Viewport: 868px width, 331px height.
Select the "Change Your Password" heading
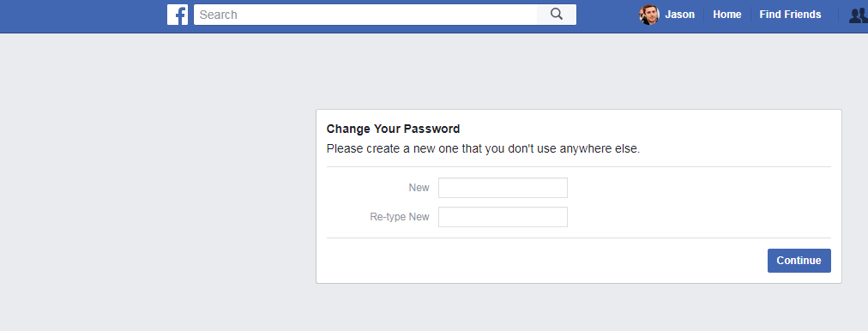[x=393, y=129]
